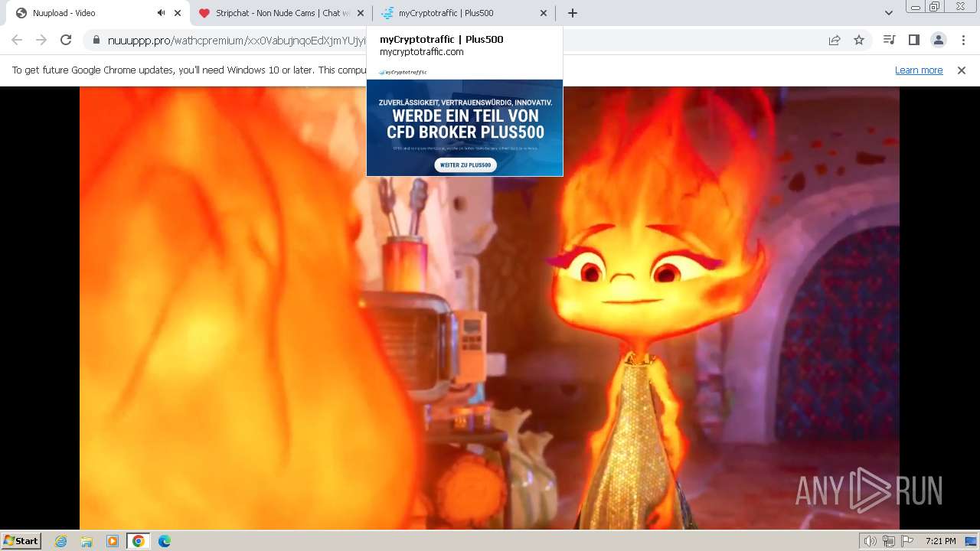
Task: Reload the current page
Action: pyautogui.click(x=66, y=40)
